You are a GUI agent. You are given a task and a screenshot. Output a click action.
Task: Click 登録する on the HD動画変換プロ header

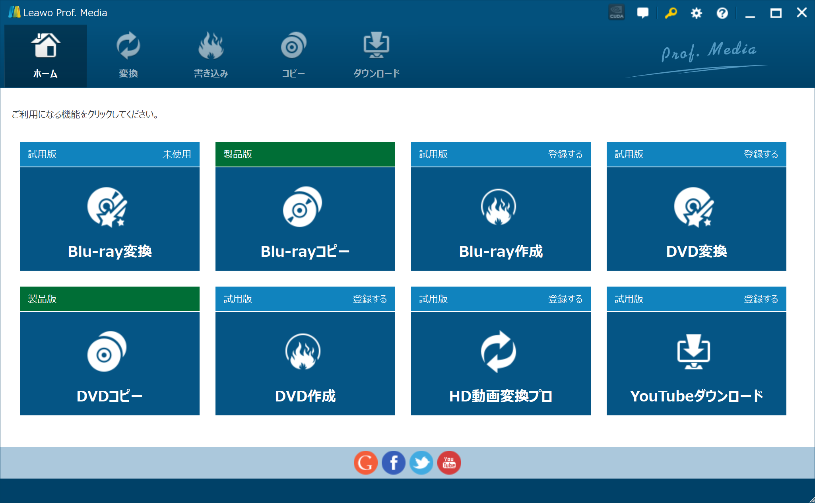[565, 299]
